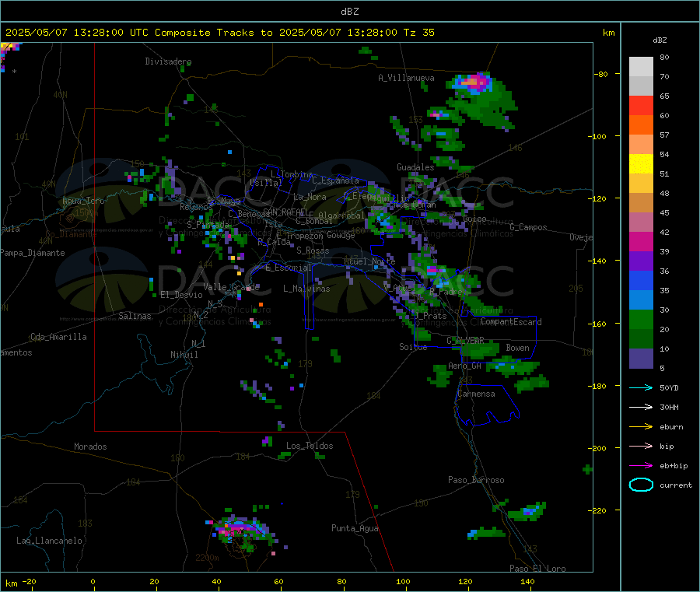Click the dBZ title at window top
700x592 pixels.
(x=349, y=12)
